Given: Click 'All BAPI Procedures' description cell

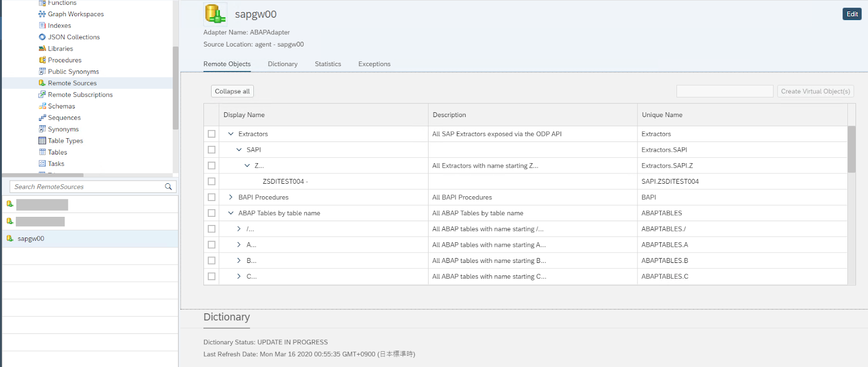Looking at the screenshot, I should 533,197.
